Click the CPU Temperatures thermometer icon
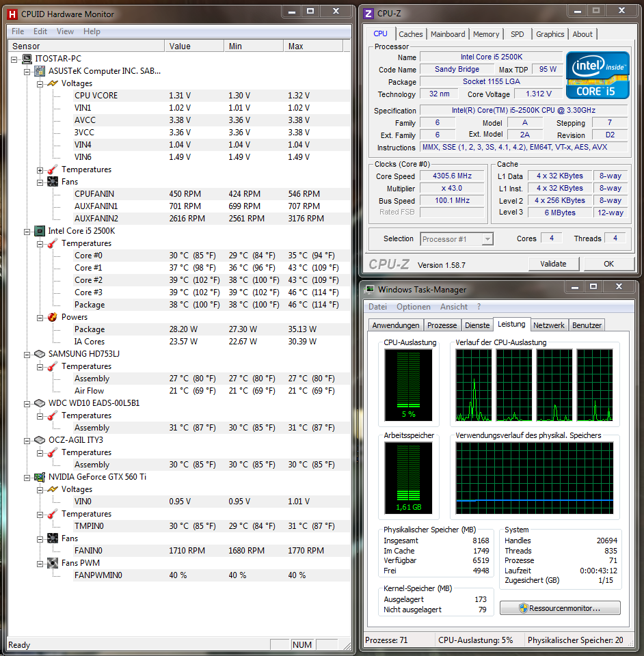 coord(53,243)
